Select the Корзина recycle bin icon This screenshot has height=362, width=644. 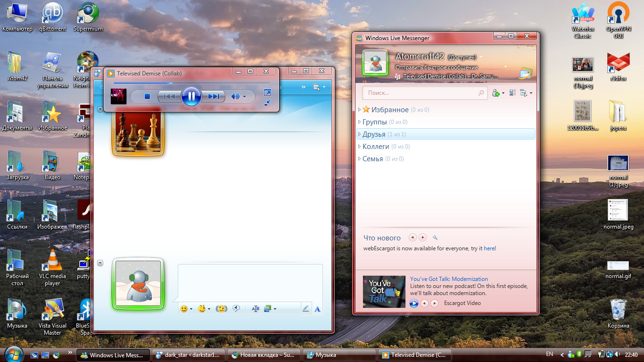(619, 313)
